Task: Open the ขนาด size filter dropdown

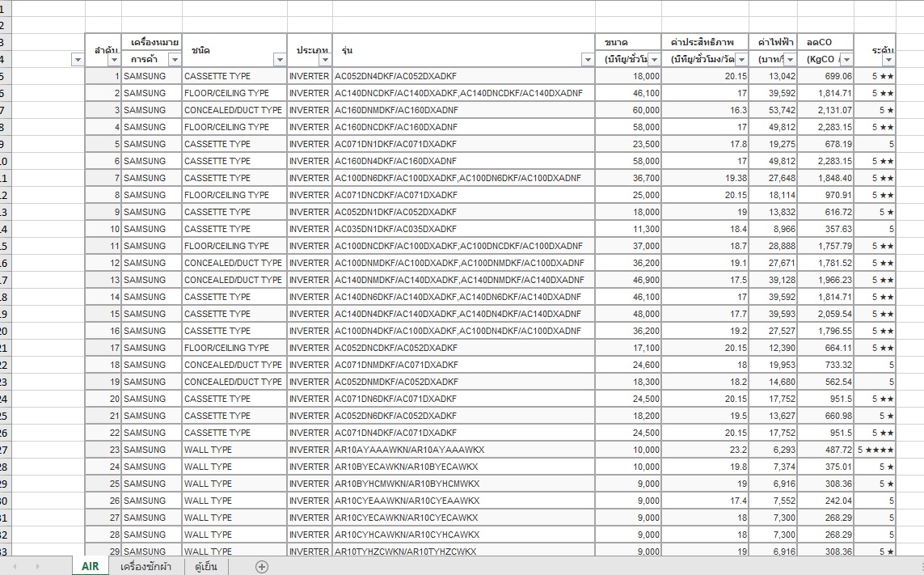Action: tap(654, 60)
